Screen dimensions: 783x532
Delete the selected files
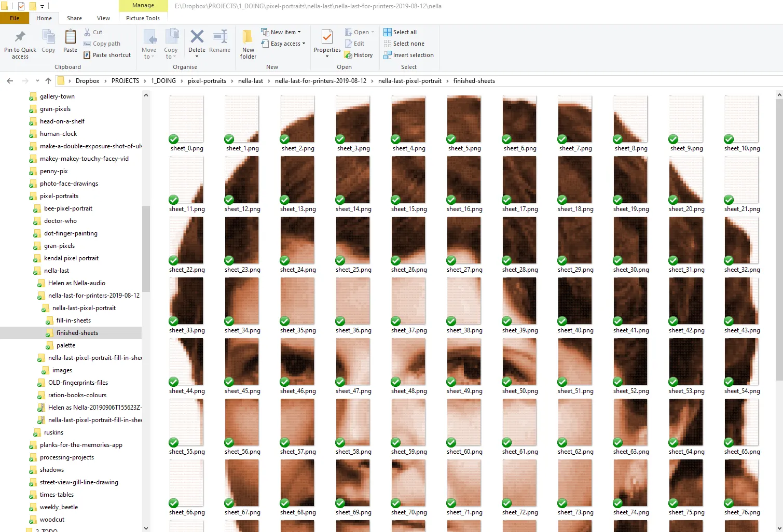click(197, 41)
